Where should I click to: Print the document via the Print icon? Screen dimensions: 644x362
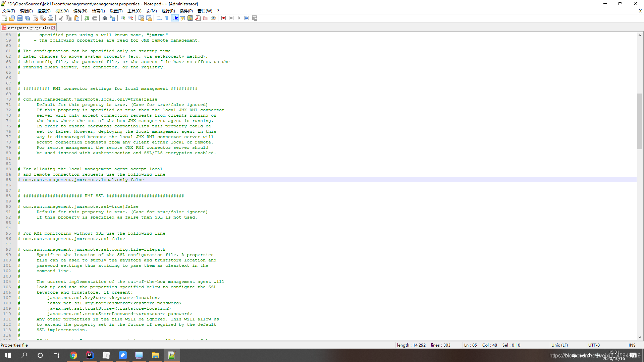point(51,18)
